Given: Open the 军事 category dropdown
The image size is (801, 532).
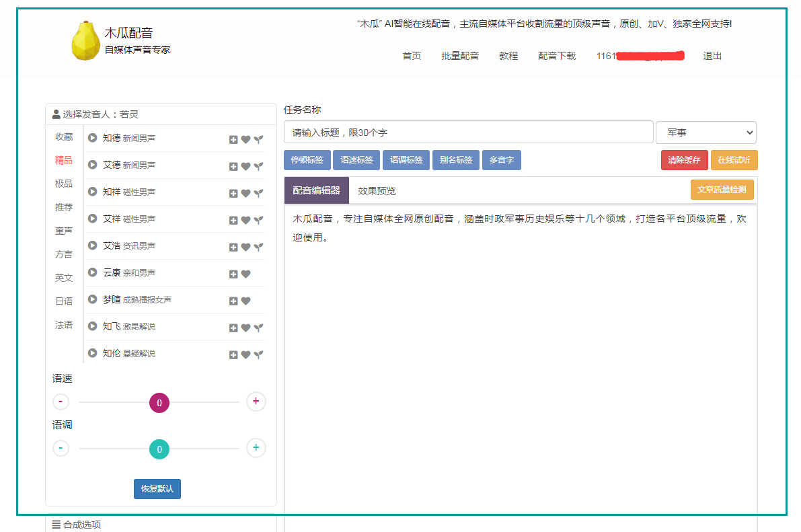Looking at the screenshot, I should click(x=705, y=132).
